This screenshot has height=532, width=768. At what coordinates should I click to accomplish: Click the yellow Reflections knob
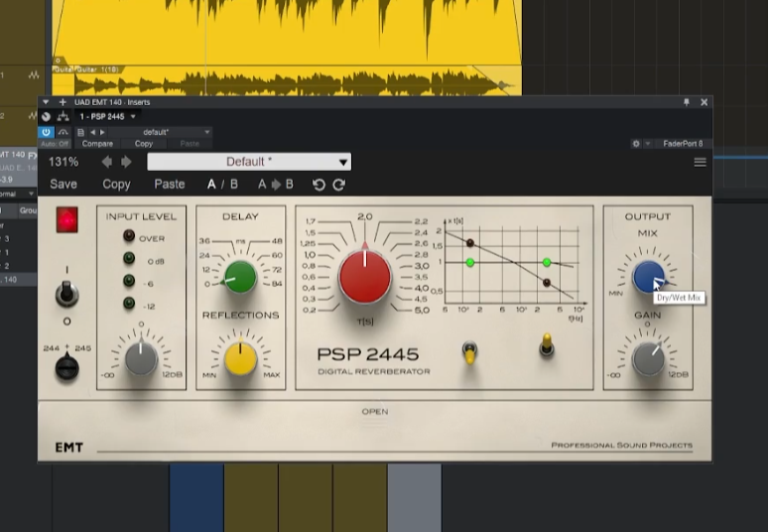coord(240,359)
